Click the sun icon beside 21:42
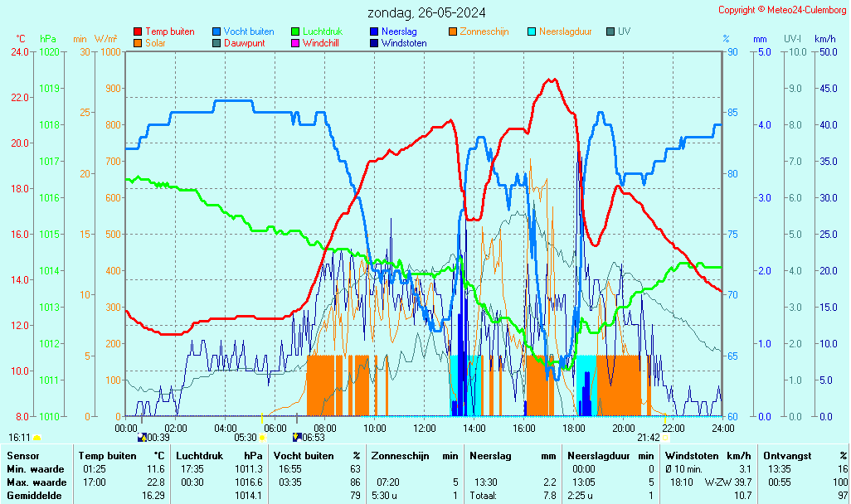Image resolution: width=851 pixels, height=504 pixels. tap(665, 437)
